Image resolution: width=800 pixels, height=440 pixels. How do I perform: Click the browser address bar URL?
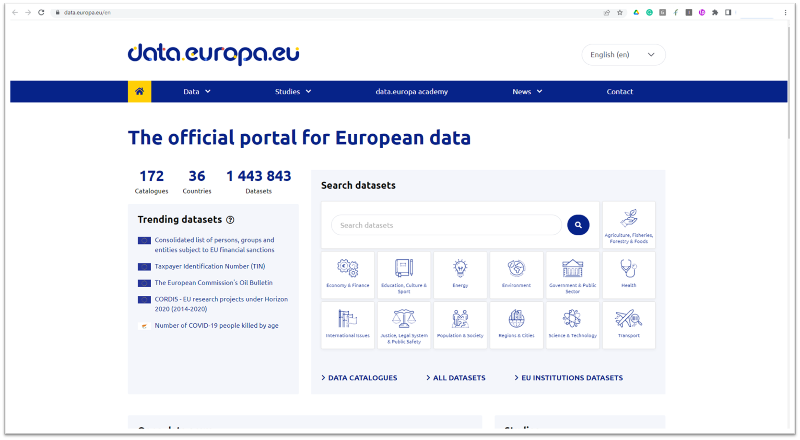click(87, 13)
